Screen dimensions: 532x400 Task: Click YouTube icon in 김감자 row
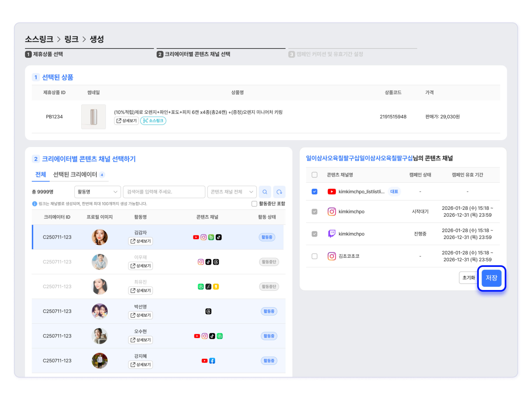tap(196, 237)
